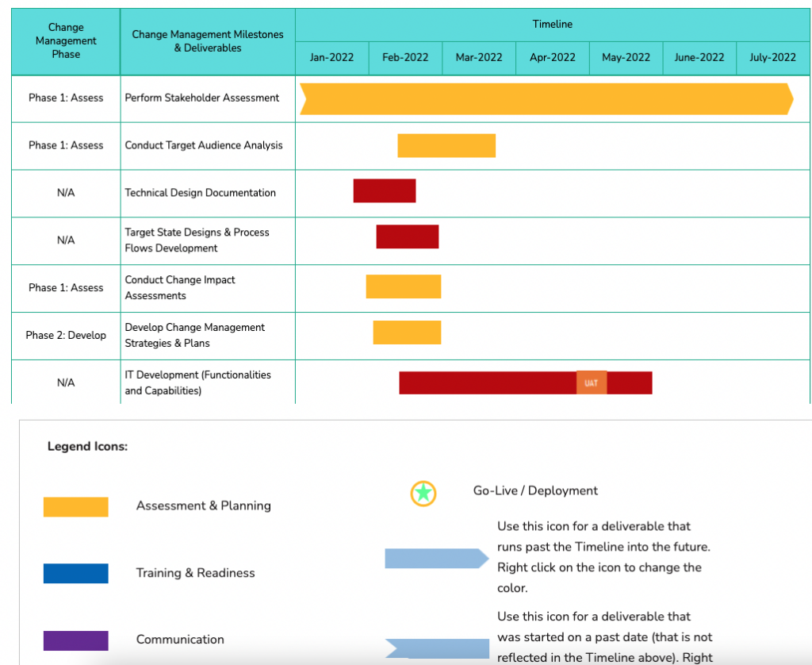Click the blue Training & Readiness legend swatch
The width and height of the screenshot is (812, 665).
[75, 574]
